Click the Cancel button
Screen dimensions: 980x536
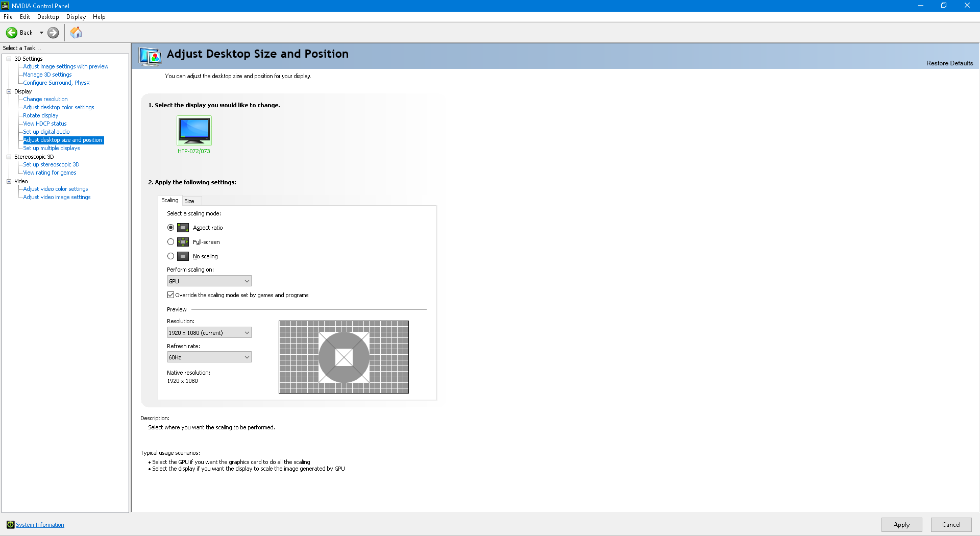[x=951, y=525]
